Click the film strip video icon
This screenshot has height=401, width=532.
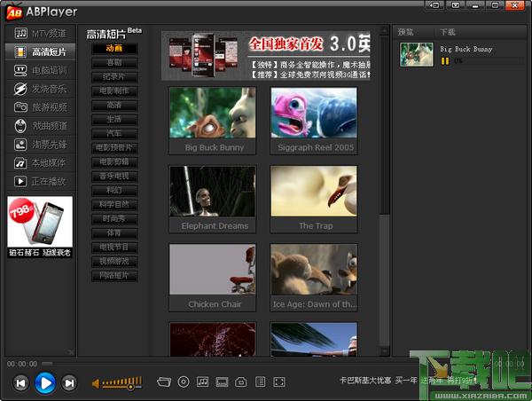point(222,382)
